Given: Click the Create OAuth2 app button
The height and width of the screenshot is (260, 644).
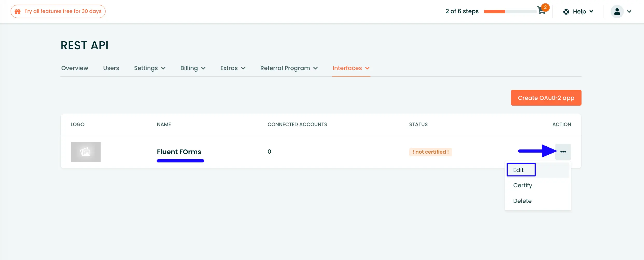Looking at the screenshot, I should (x=546, y=98).
